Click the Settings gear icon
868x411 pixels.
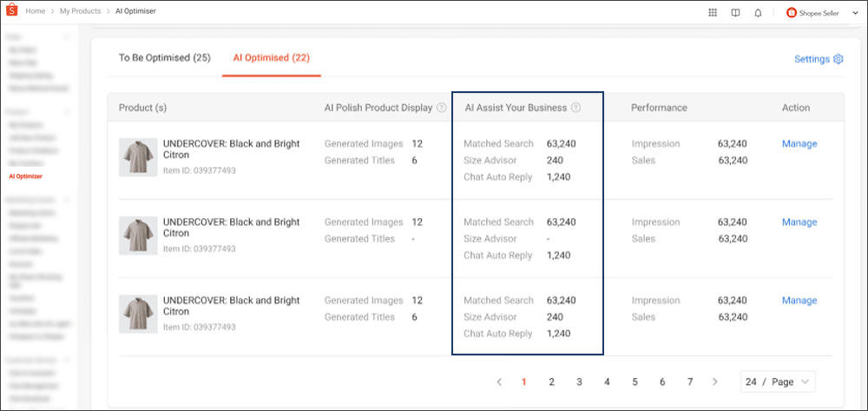[838, 59]
